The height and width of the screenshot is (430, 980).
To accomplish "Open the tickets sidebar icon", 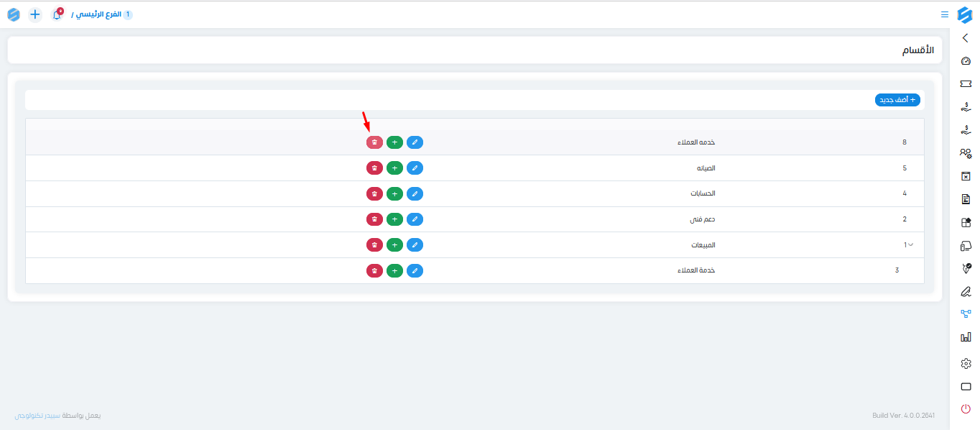I will pos(966,84).
